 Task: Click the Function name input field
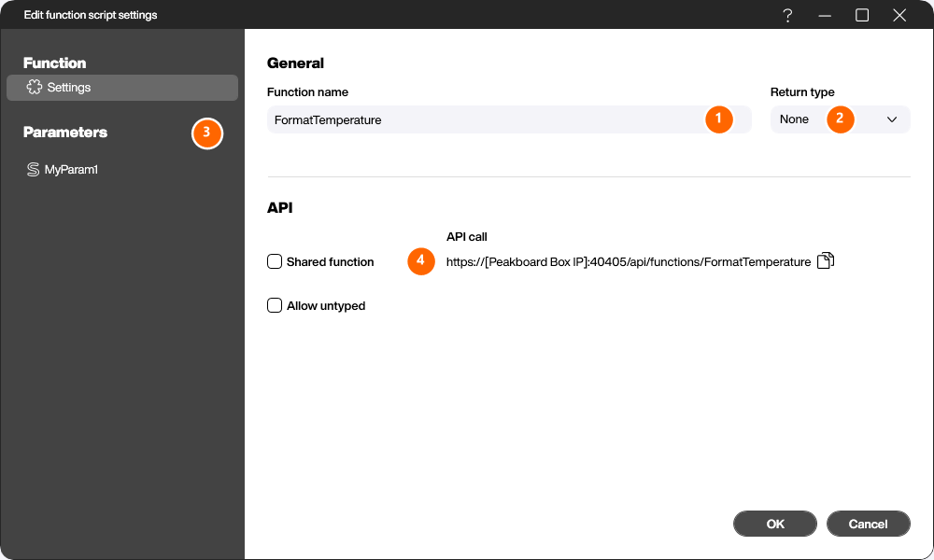(509, 119)
